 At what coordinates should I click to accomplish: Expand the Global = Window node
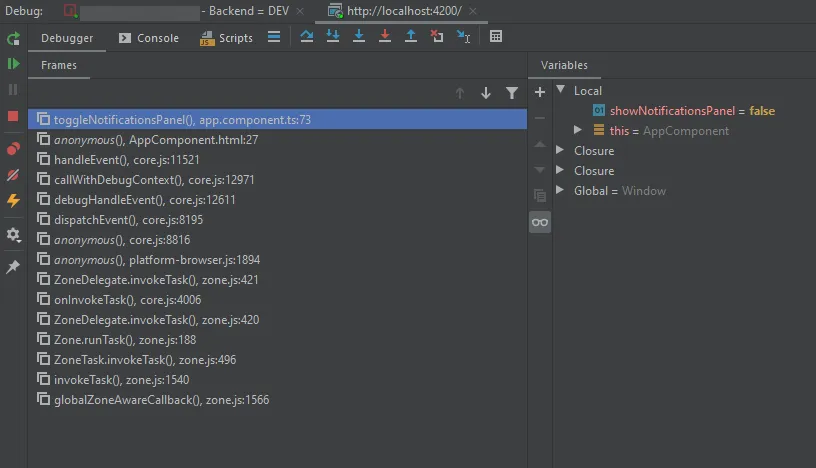click(x=560, y=190)
